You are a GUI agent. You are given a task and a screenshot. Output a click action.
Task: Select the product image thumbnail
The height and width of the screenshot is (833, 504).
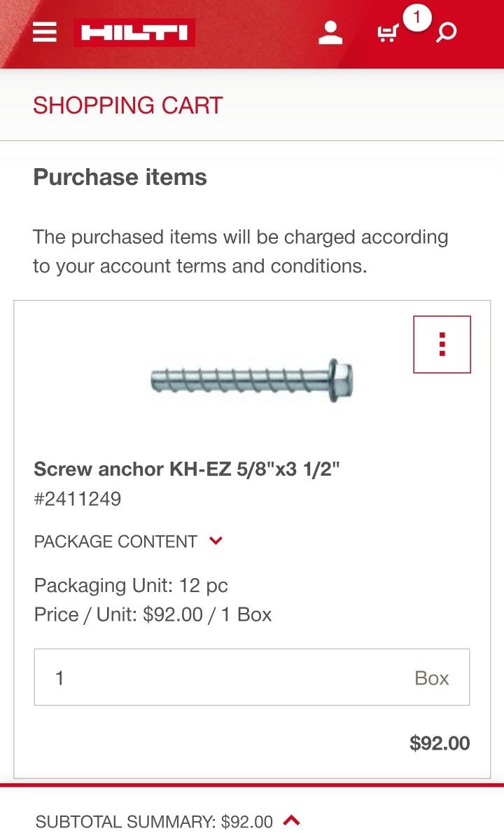point(251,378)
